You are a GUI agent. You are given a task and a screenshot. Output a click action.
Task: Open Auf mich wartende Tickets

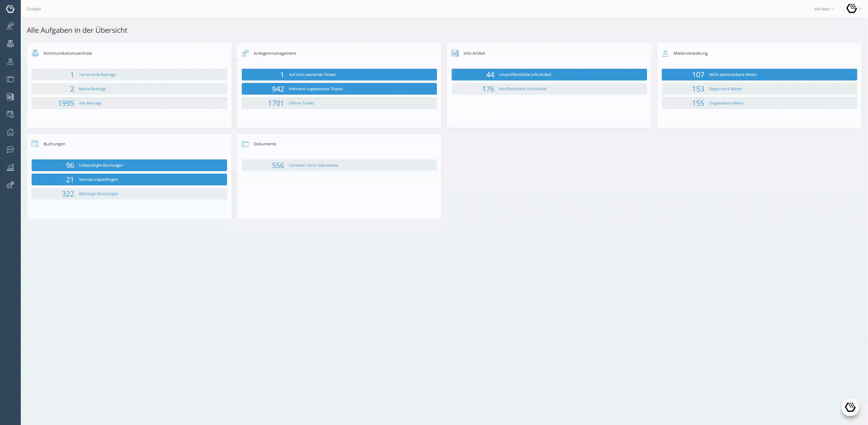click(339, 74)
